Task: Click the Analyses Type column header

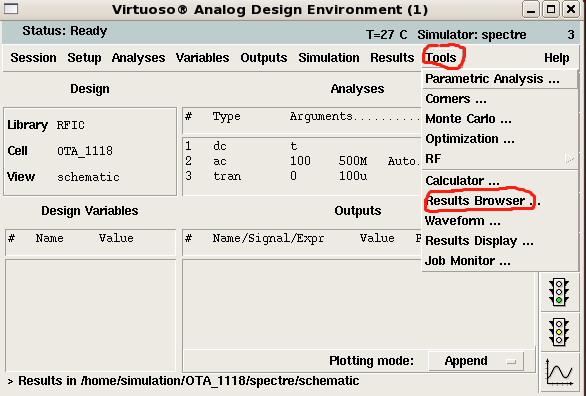Action: pos(227,117)
